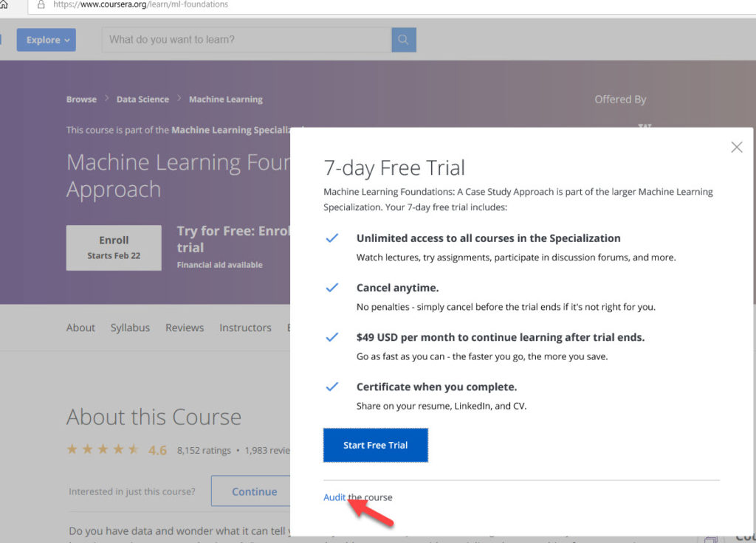Click the search magnifier icon button
The height and width of the screenshot is (543, 756).
click(404, 40)
